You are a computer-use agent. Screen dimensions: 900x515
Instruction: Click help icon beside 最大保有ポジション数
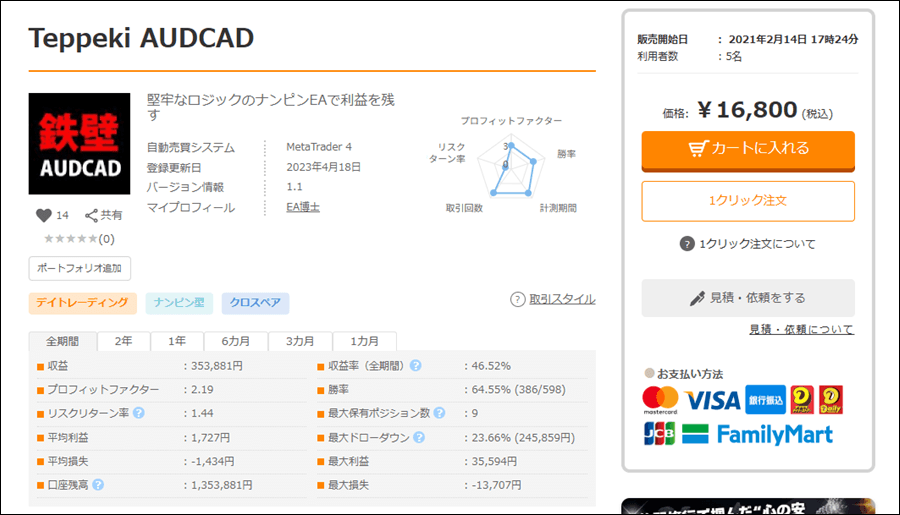(x=439, y=412)
